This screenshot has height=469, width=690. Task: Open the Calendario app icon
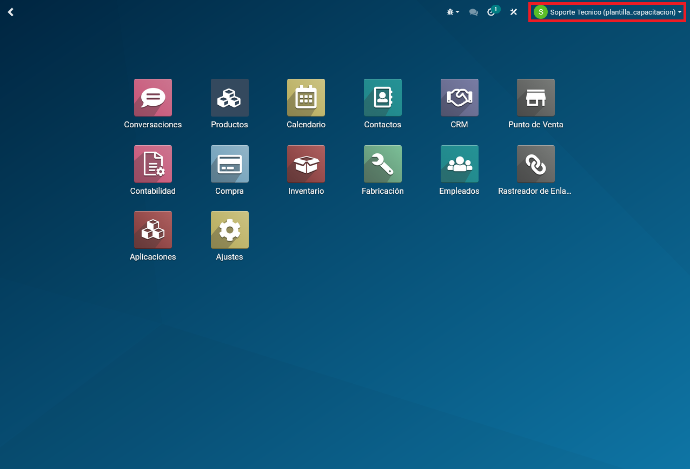pos(306,98)
